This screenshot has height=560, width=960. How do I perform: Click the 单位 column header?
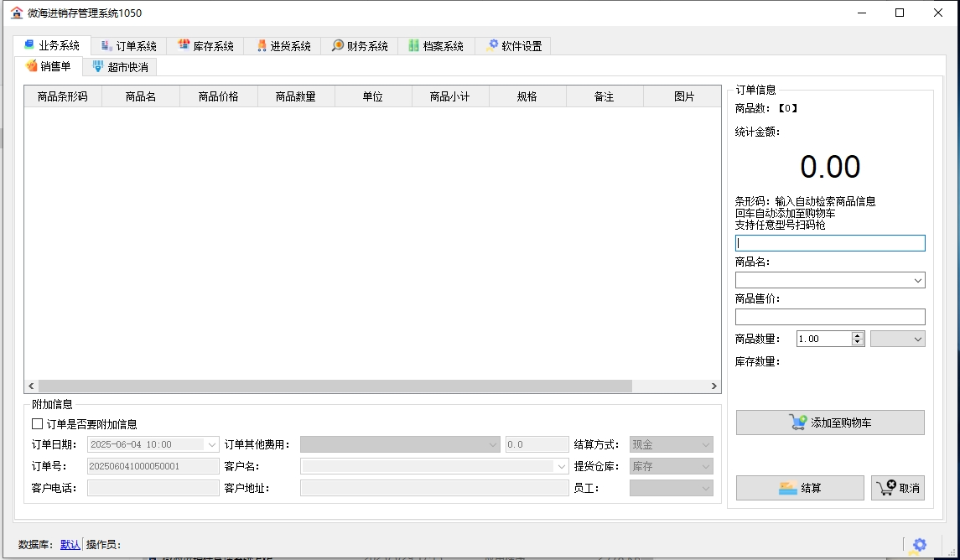(373, 96)
